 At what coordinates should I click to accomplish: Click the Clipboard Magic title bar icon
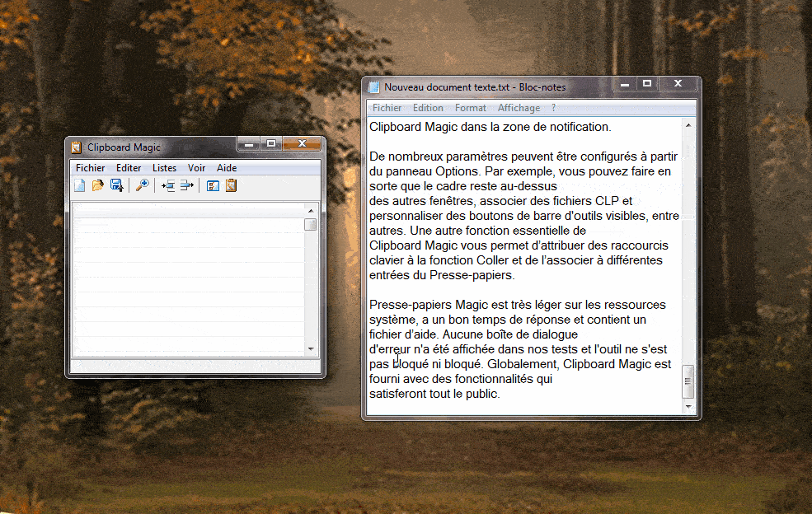coord(75,147)
